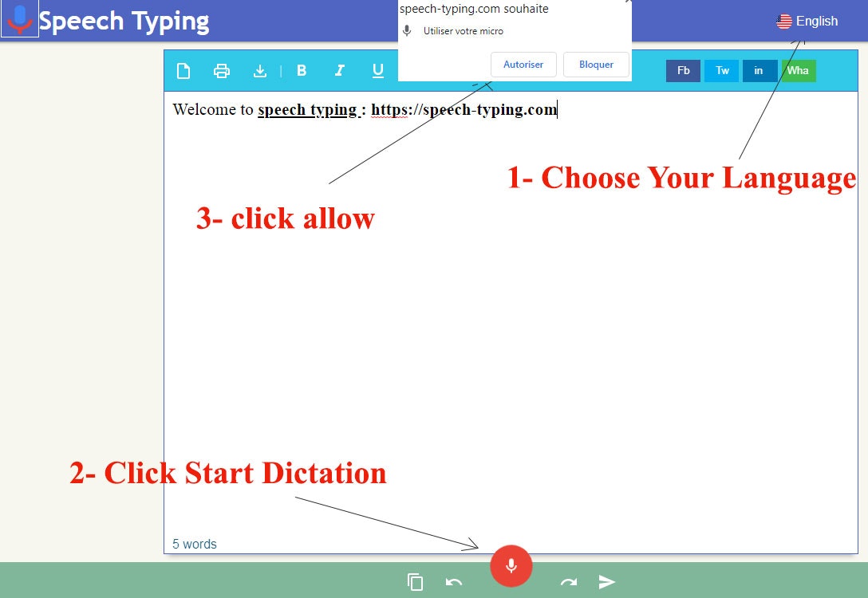Click the "Welcome to" text in editor
Image resolution: width=868 pixels, height=598 pixels.
[212, 109]
